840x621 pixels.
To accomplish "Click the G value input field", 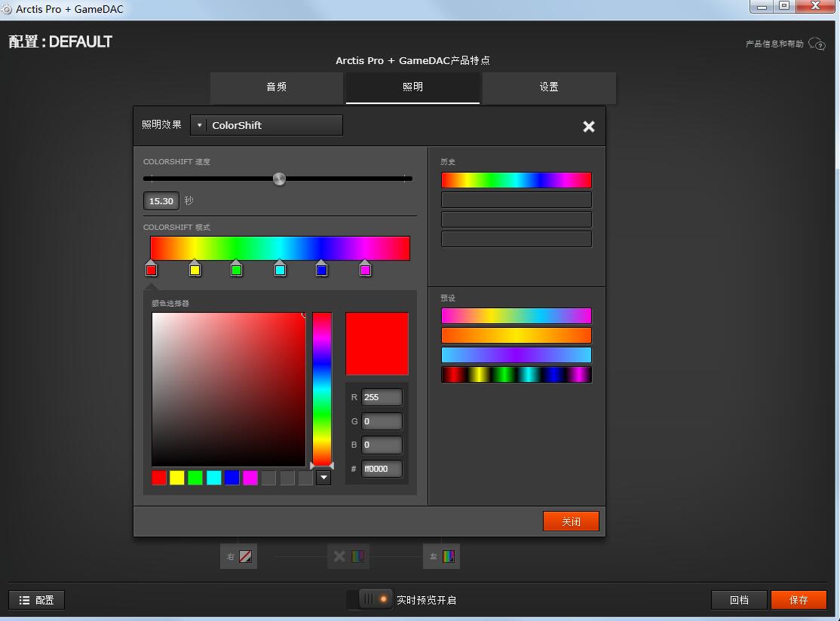I will [382, 421].
